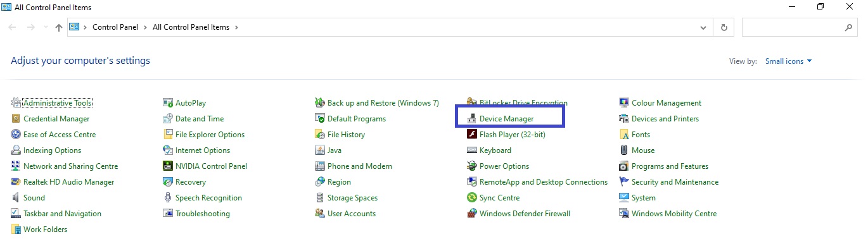
Task: Open the Recovery link
Action: [x=191, y=182]
